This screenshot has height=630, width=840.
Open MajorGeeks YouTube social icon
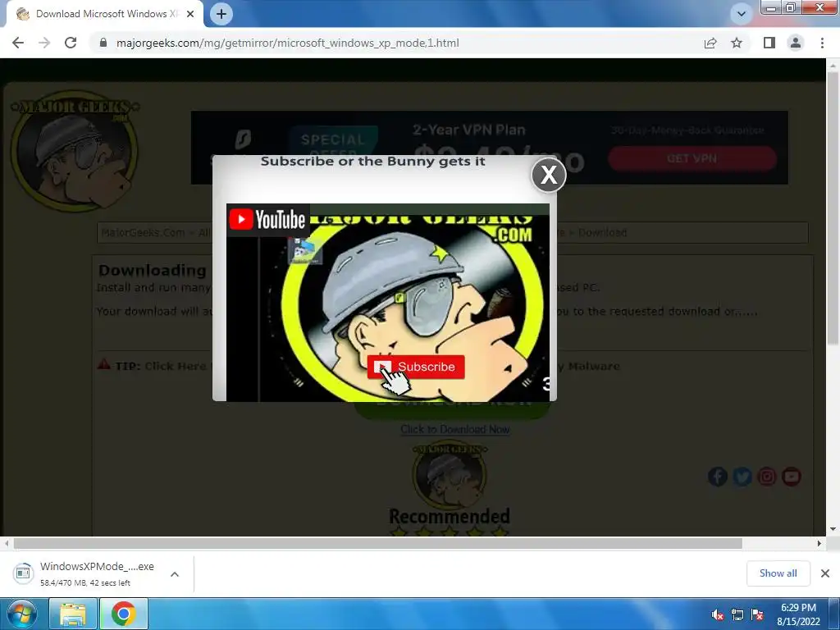792,477
